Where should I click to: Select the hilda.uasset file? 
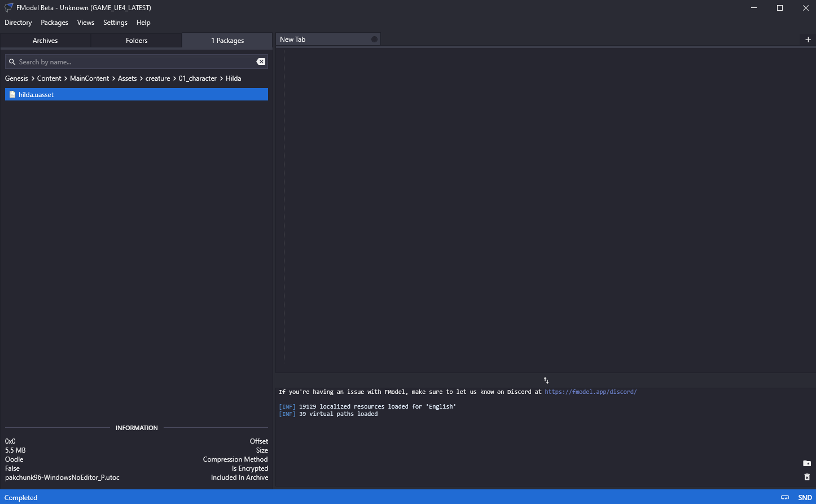tap(137, 95)
